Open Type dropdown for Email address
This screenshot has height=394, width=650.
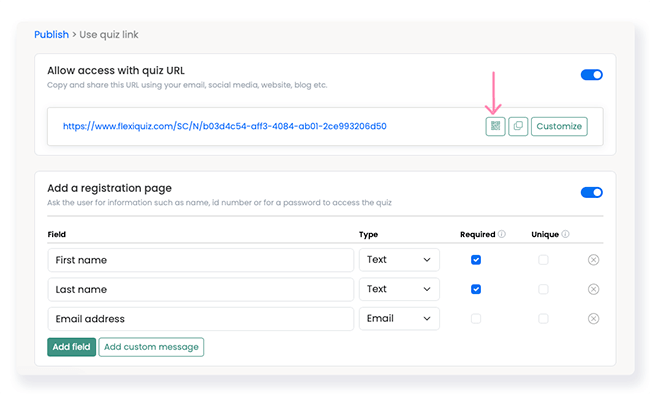pos(399,319)
